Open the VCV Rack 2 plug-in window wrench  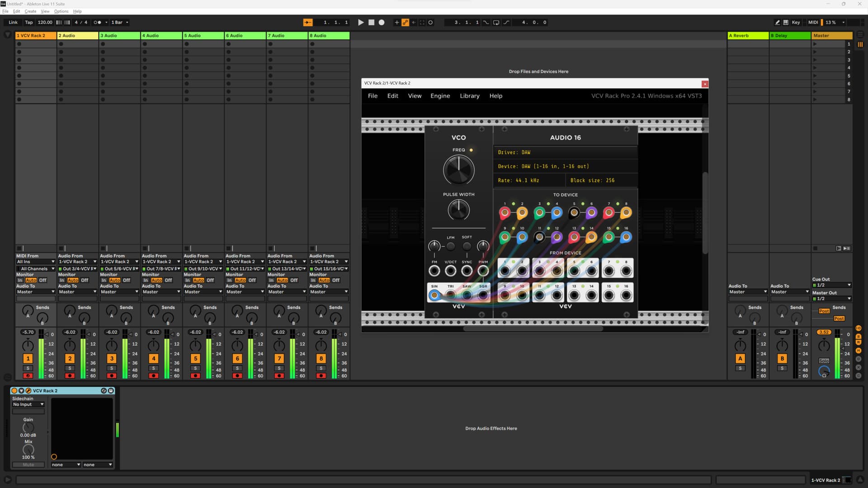28,390
